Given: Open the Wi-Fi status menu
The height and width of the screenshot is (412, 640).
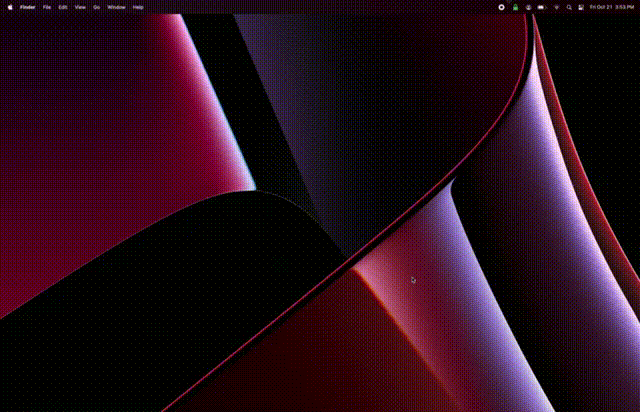Looking at the screenshot, I should [x=555, y=7].
